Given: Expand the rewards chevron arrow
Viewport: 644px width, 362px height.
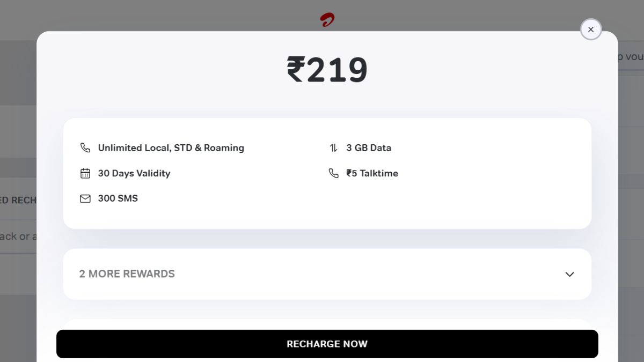Looking at the screenshot, I should [x=569, y=274].
